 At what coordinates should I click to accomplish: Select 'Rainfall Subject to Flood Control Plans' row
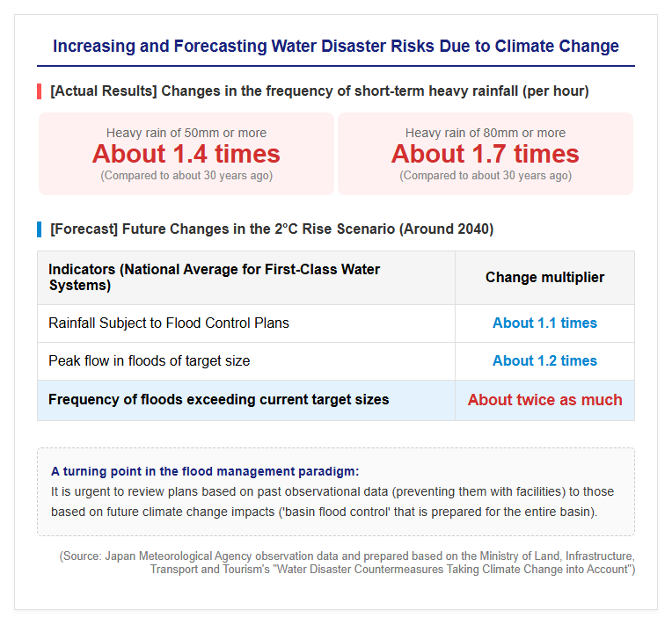coord(336,323)
